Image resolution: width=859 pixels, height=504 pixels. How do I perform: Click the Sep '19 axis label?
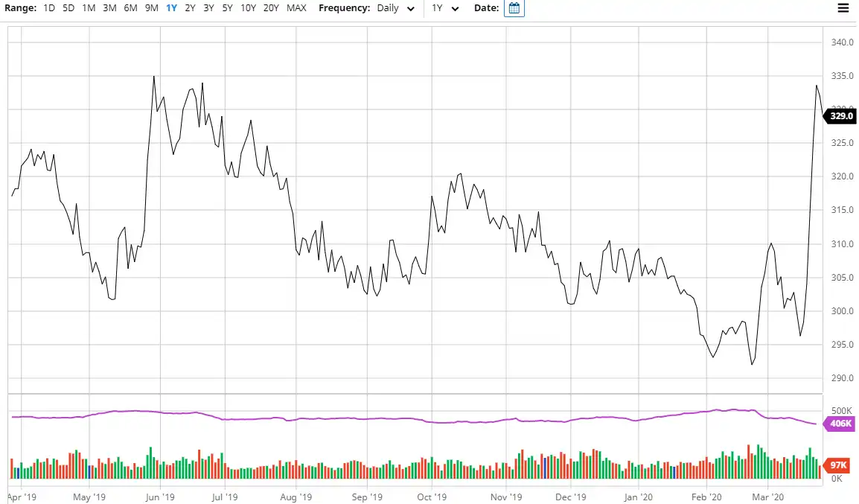[367, 497]
